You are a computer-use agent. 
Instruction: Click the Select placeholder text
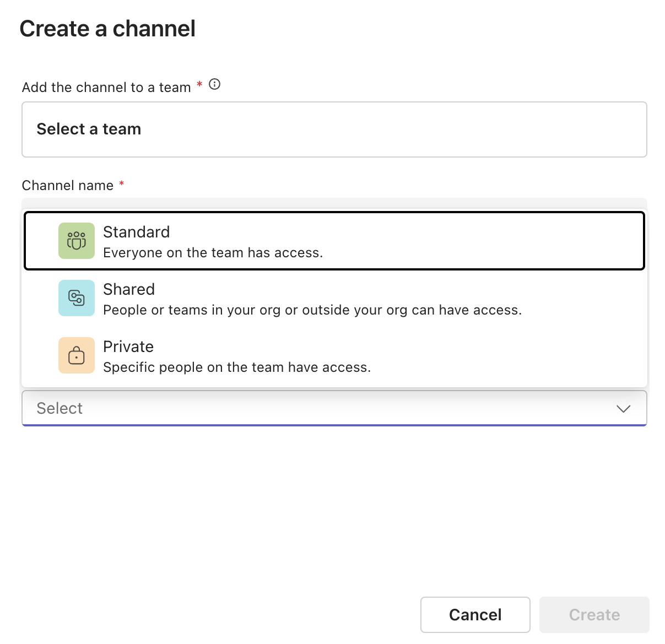pos(60,408)
